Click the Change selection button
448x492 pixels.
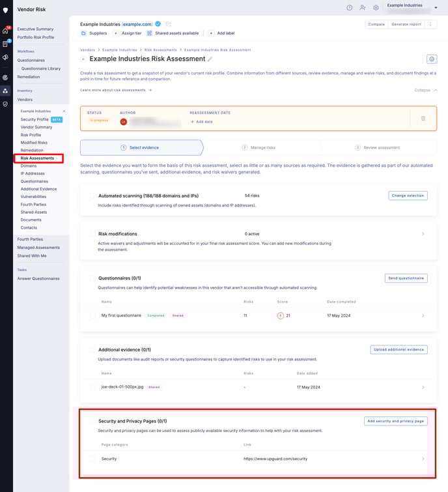[408, 195]
